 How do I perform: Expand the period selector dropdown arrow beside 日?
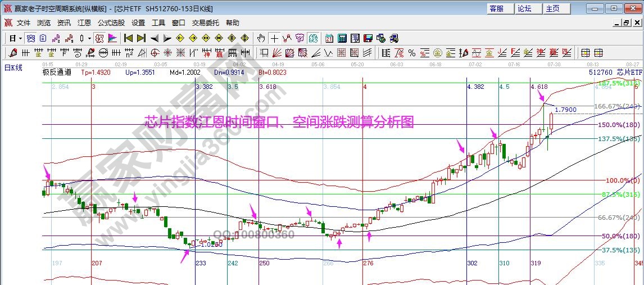point(21,39)
